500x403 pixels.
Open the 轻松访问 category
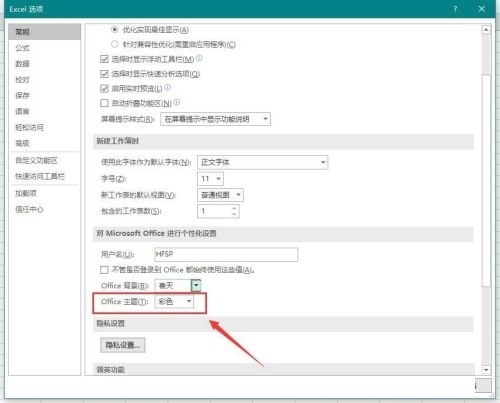coord(29,127)
